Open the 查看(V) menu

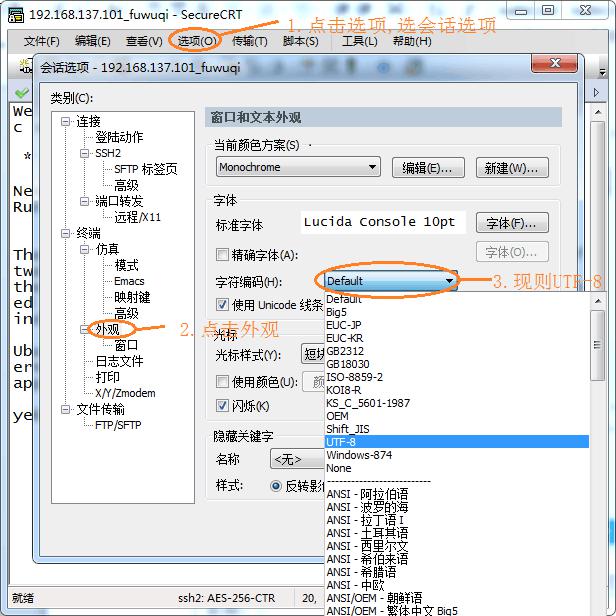click(x=144, y=41)
